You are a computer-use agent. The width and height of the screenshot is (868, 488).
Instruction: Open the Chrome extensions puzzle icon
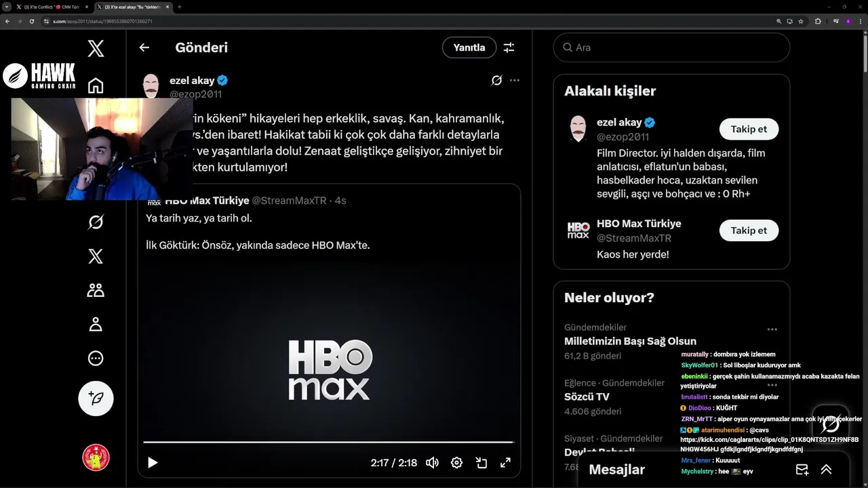point(818,21)
